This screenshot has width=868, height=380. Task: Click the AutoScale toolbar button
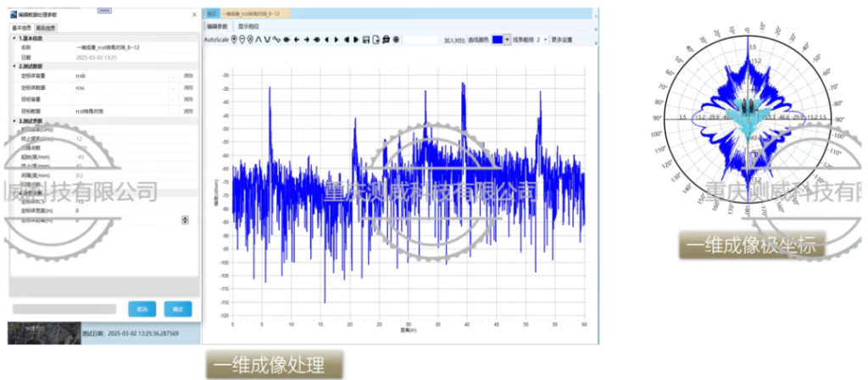click(218, 39)
